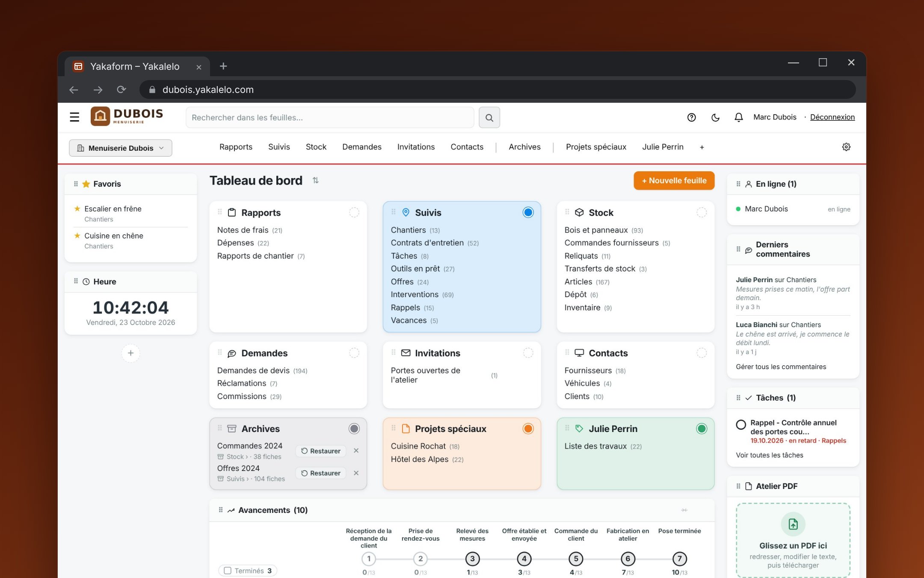Image resolution: width=924 pixels, height=578 pixels.
Task: Open notifications bell icon
Action: click(739, 117)
